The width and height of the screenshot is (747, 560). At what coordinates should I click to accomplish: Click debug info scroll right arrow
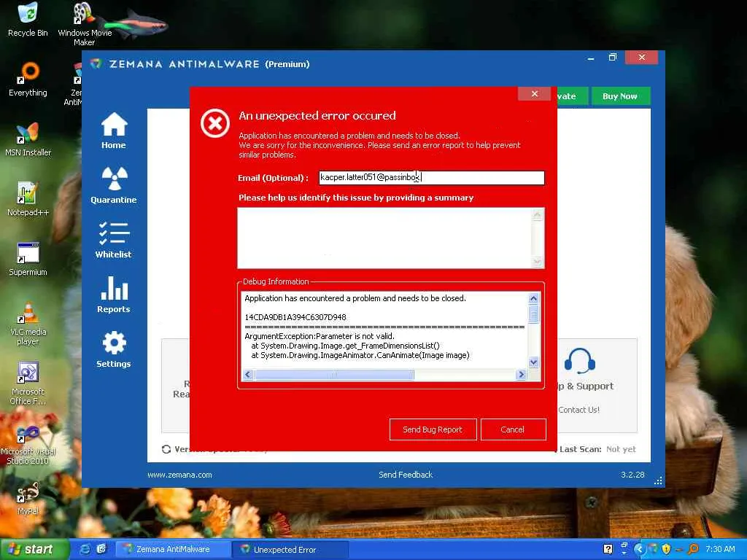[x=521, y=375]
